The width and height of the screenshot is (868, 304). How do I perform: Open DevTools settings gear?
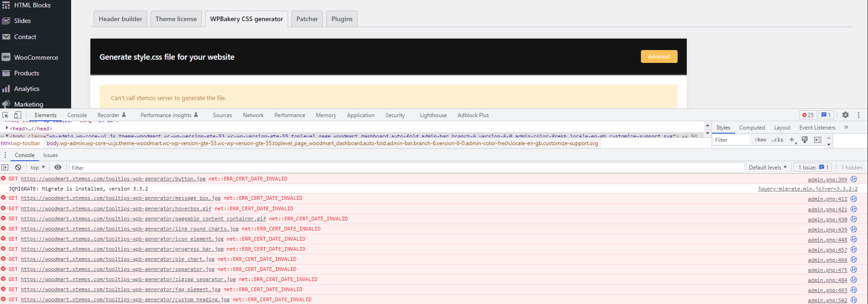846,115
